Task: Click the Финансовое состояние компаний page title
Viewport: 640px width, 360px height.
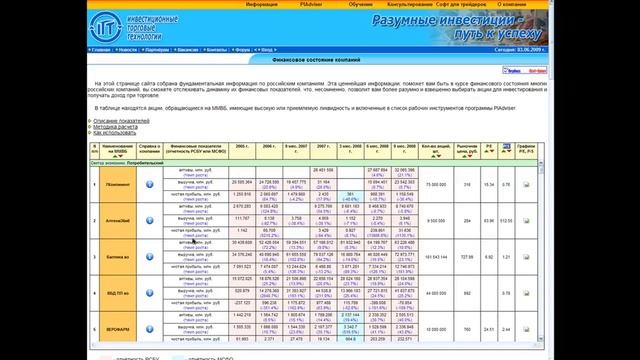Action: (316, 60)
